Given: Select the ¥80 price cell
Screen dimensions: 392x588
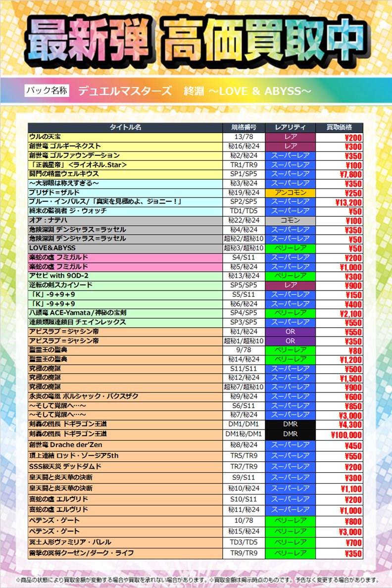Looking at the screenshot, I should tap(339, 350).
